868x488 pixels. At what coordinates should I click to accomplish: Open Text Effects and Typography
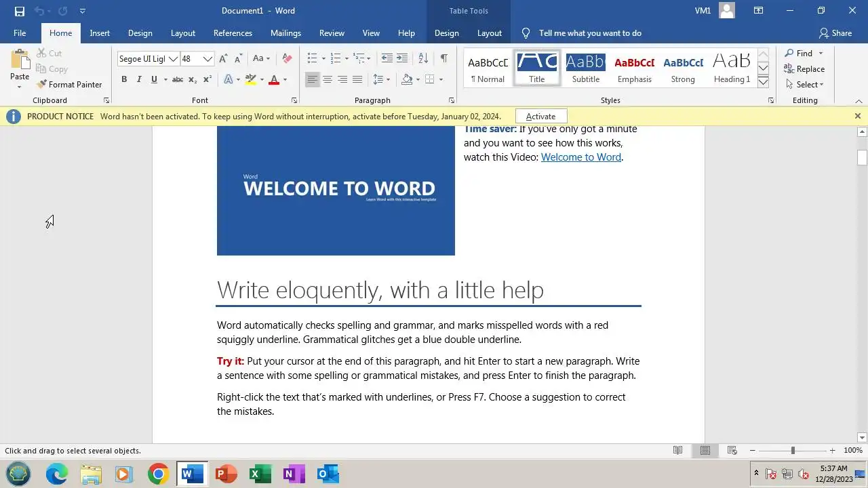[228, 79]
